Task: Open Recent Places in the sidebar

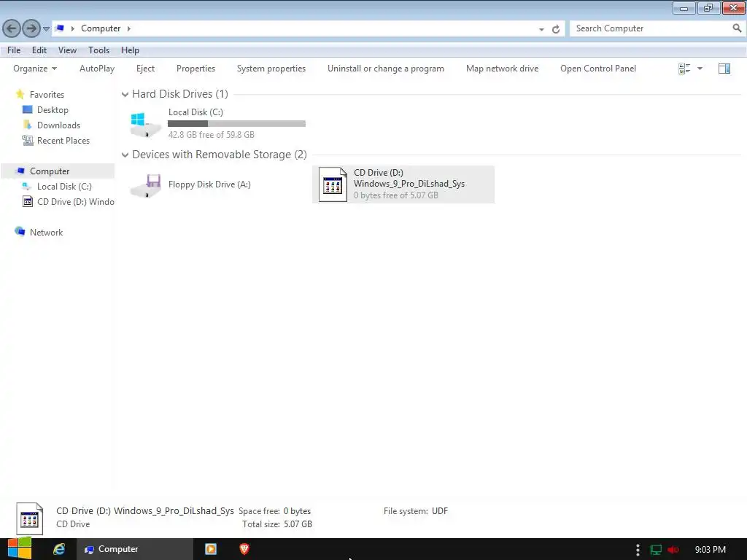Action: (x=63, y=141)
